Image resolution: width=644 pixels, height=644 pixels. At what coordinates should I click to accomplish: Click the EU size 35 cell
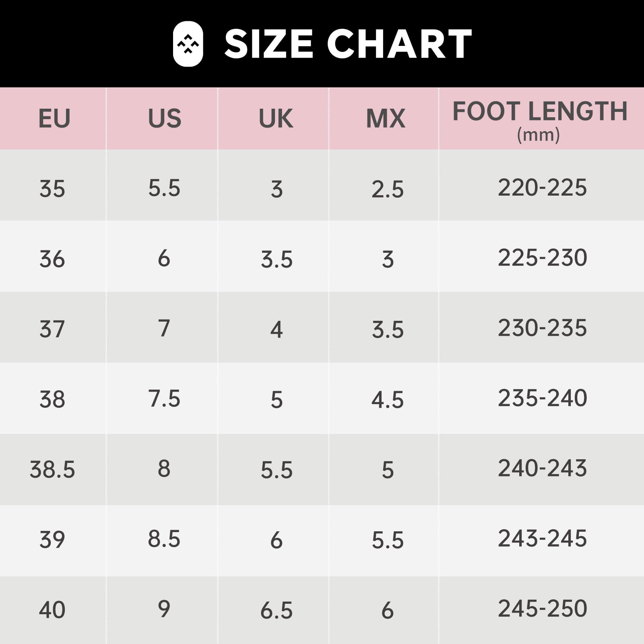52,188
